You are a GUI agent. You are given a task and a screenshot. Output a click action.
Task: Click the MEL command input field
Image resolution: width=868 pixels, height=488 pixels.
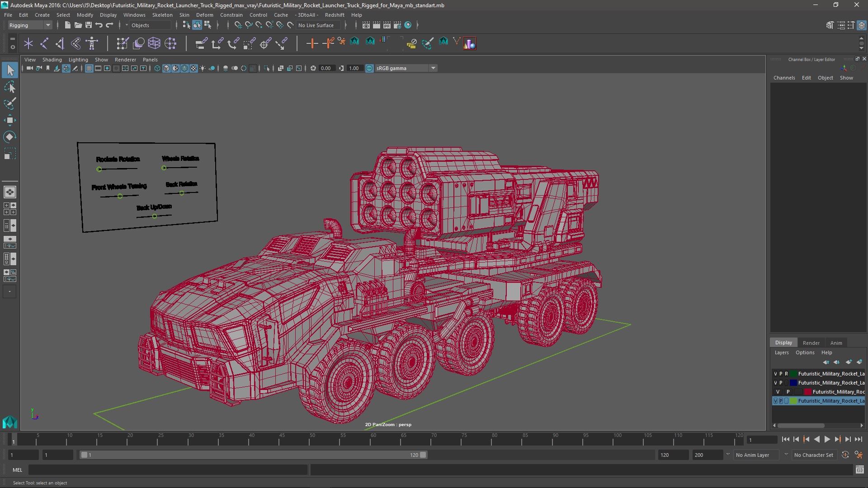coord(168,470)
